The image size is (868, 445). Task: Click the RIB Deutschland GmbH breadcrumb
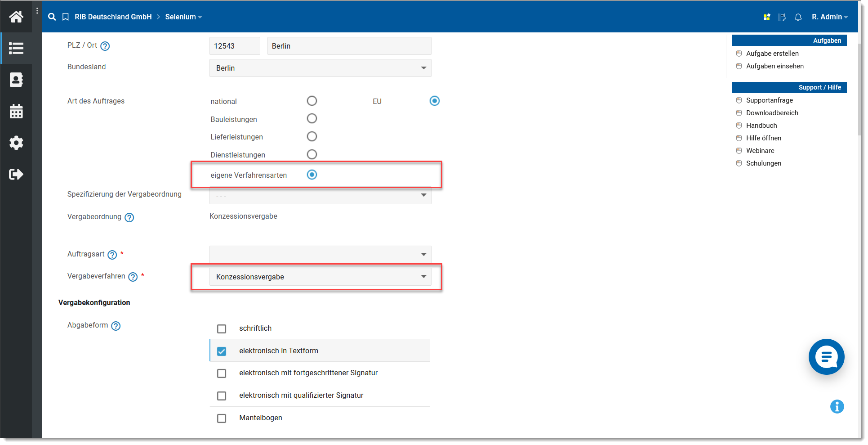(113, 17)
